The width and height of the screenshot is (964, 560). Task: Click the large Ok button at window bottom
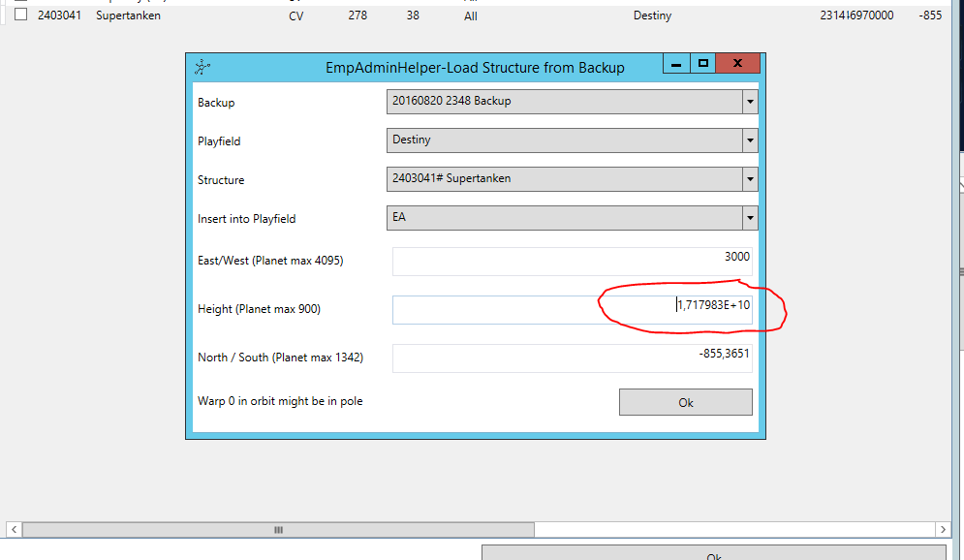[x=713, y=554]
